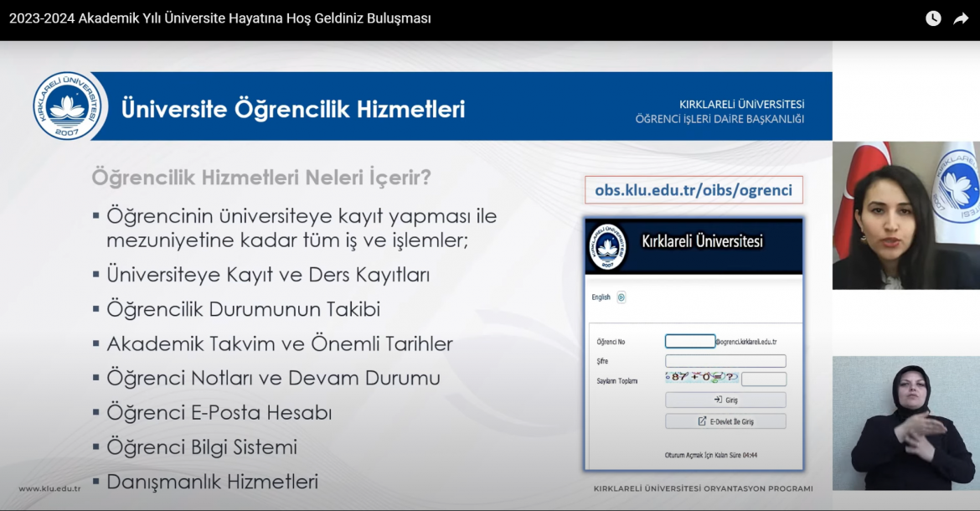Click the Şifre password field
Screen dimensions: 980x511
(725, 361)
